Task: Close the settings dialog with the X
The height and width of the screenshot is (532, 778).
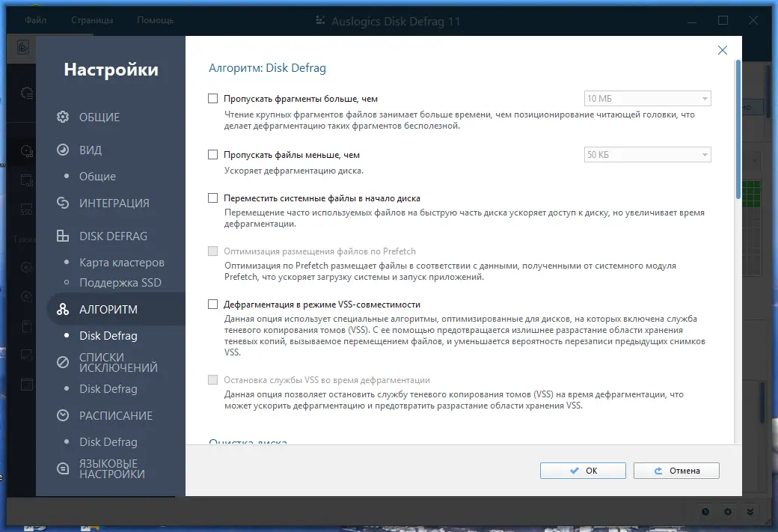Action: 723,50
